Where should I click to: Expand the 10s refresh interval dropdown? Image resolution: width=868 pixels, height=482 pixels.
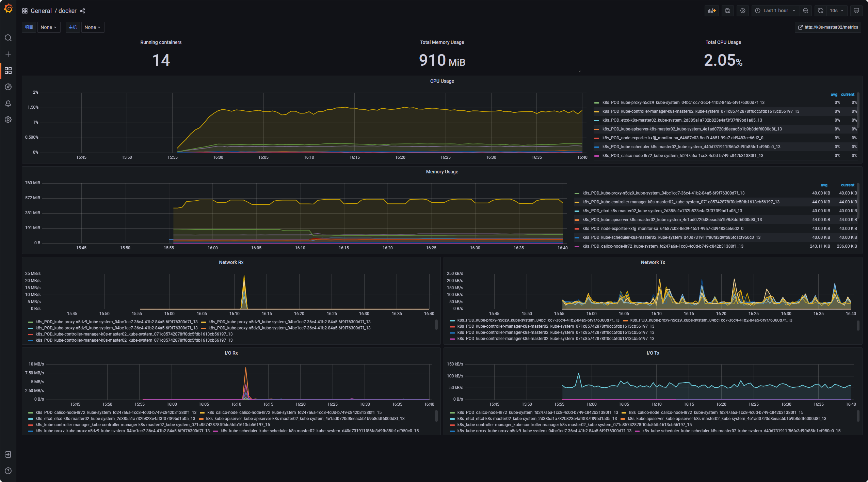click(836, 11)
